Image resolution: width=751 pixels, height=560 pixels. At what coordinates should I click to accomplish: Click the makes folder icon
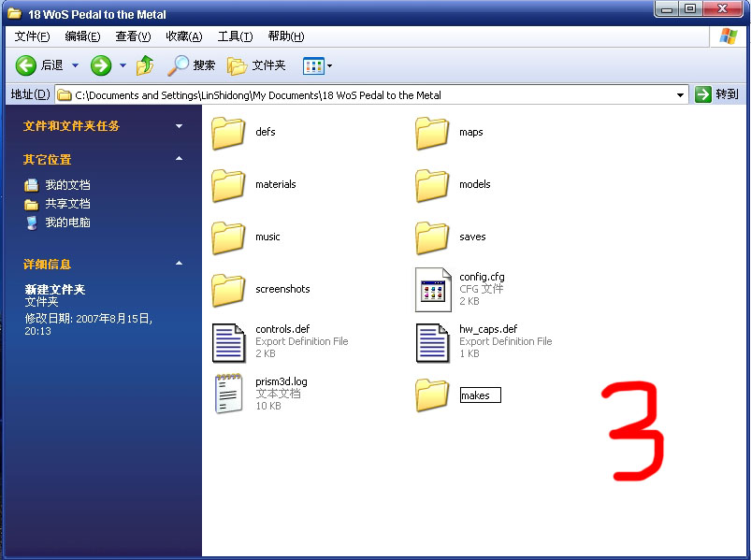[x=432, y=395]
